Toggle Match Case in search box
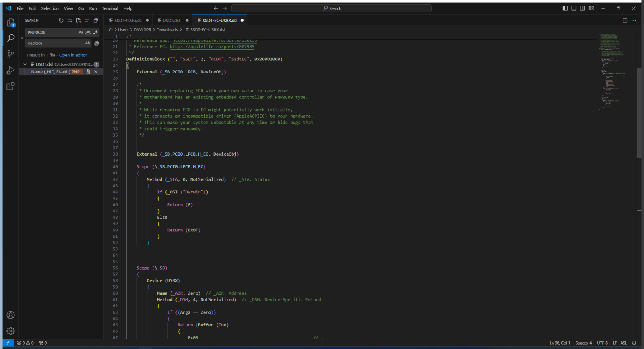This screenshot has width=644, height=349. [80, 32]
